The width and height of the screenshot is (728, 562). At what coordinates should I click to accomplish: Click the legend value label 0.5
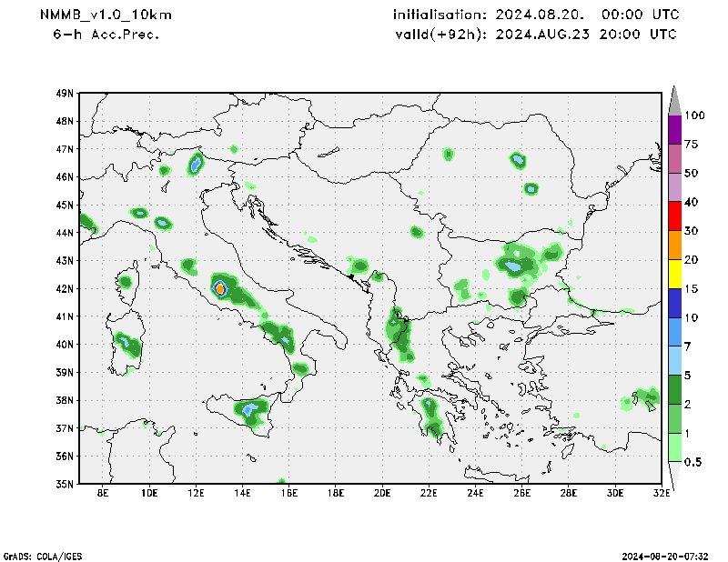click(693, 462)
